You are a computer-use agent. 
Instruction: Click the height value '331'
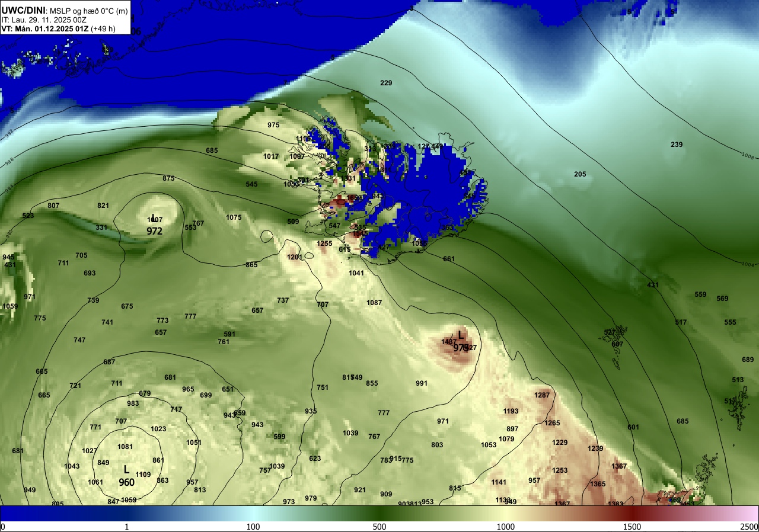click(101, 227)
